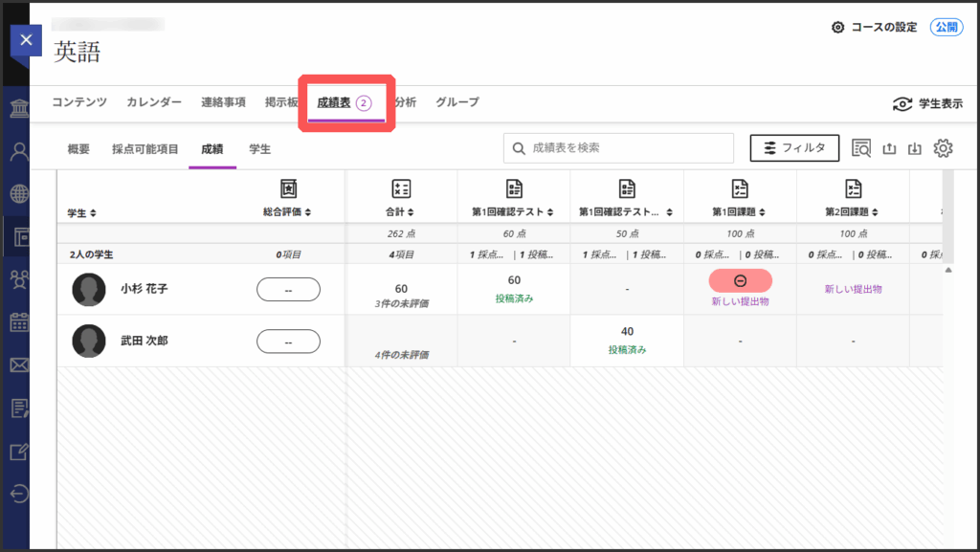The height and width of the screenshot is (552, 980).
Task: Click the upload gradebook icon
Action: tap(889, 148)
